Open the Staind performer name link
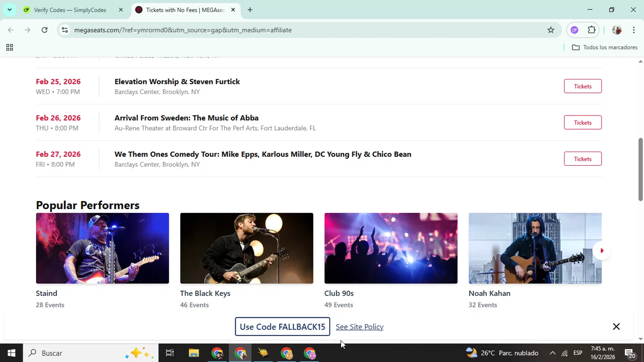 (x=46, y=293)
